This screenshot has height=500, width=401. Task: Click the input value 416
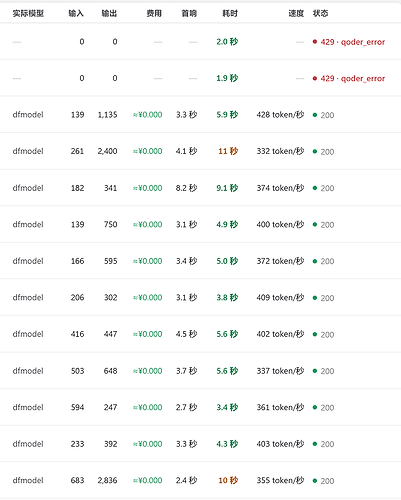click(x=77, y=334)
